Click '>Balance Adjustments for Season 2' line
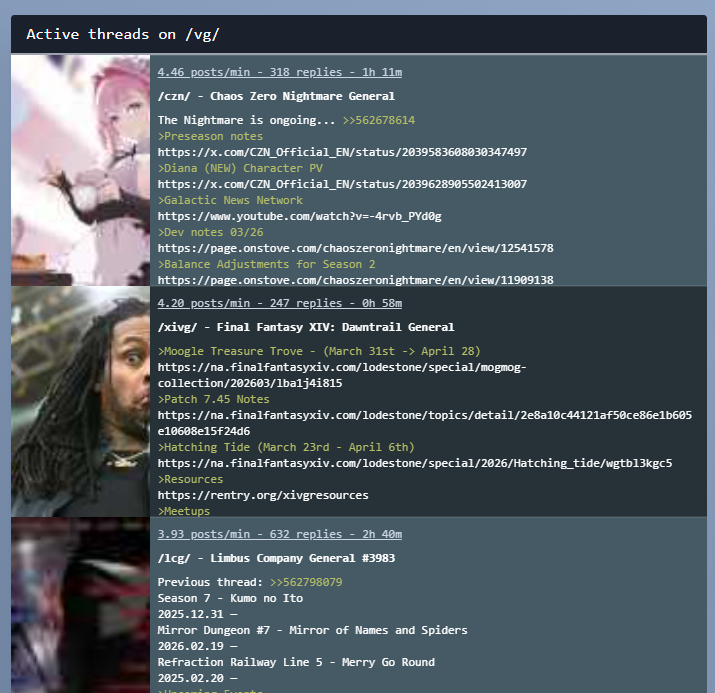Viewport: 715px width, 693px height. tap(267, 264)
